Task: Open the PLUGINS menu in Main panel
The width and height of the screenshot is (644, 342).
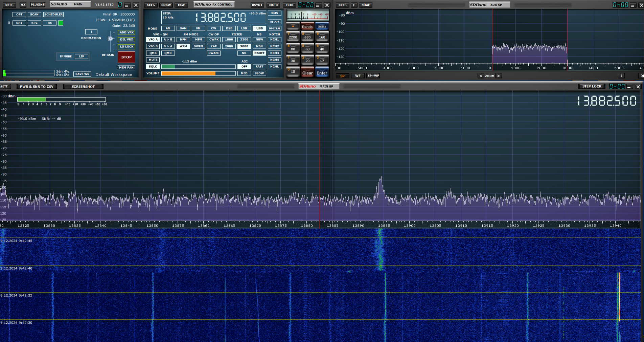Action: [38, 5]
